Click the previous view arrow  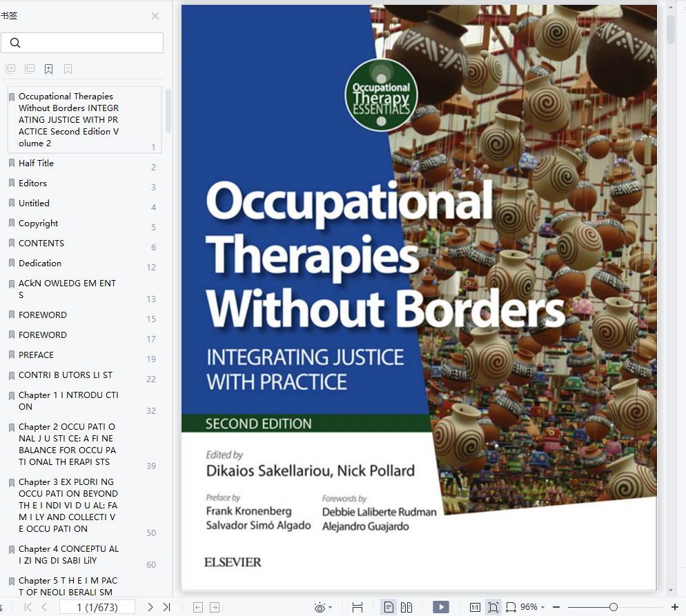pyautogui.click(x=198, y=607)
